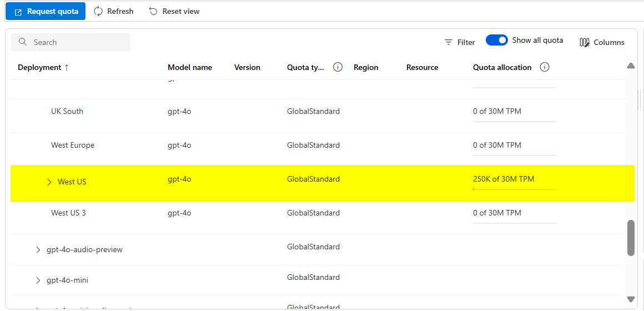Screen dimensions: 644x311
Task: Click 250K of 30M TPM allocation
Action: [504, 179]
